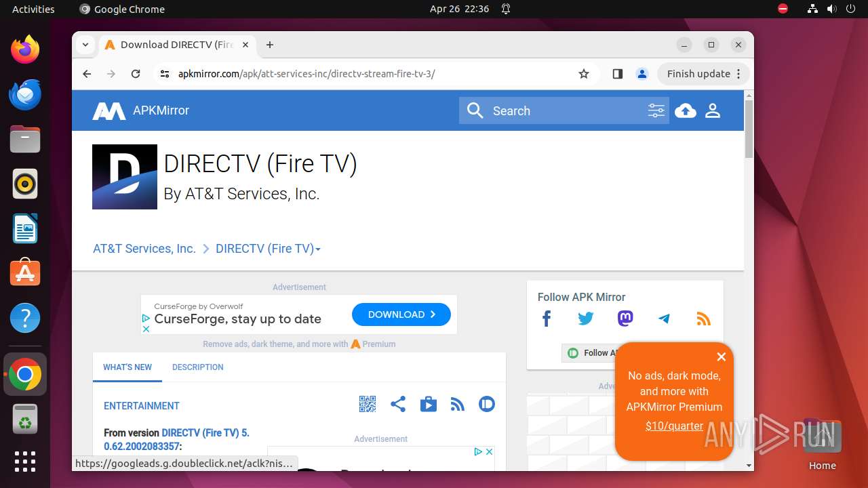868x488 pixels.
Task: Click the address bar URL
Action: tap(307, 74)
